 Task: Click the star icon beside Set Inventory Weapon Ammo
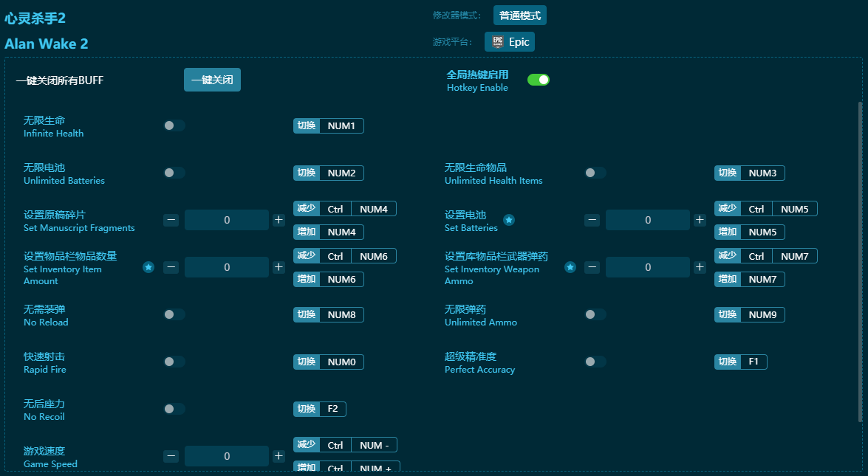pos(570,267)
